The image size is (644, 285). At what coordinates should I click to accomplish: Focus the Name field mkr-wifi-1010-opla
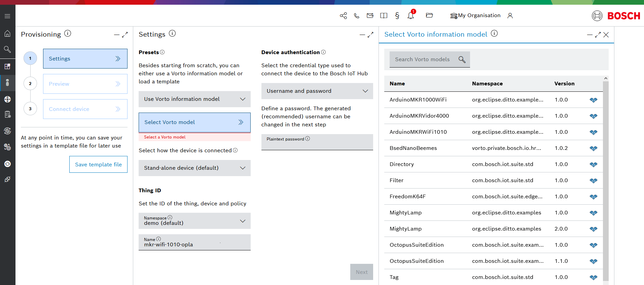194,242
